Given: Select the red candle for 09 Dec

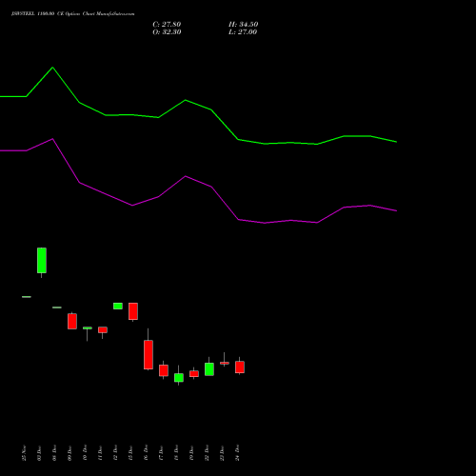Looking at the screenshot, I should click(72, 321).
